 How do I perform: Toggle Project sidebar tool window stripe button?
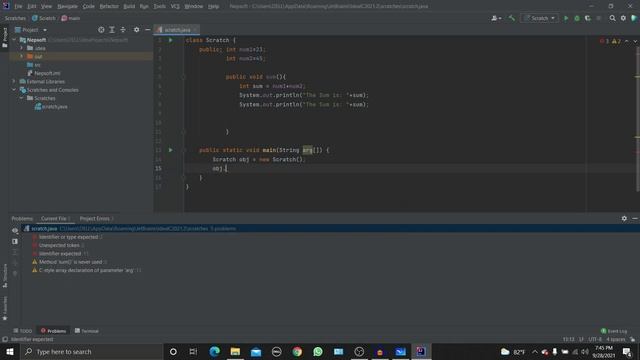click(4, 37)
